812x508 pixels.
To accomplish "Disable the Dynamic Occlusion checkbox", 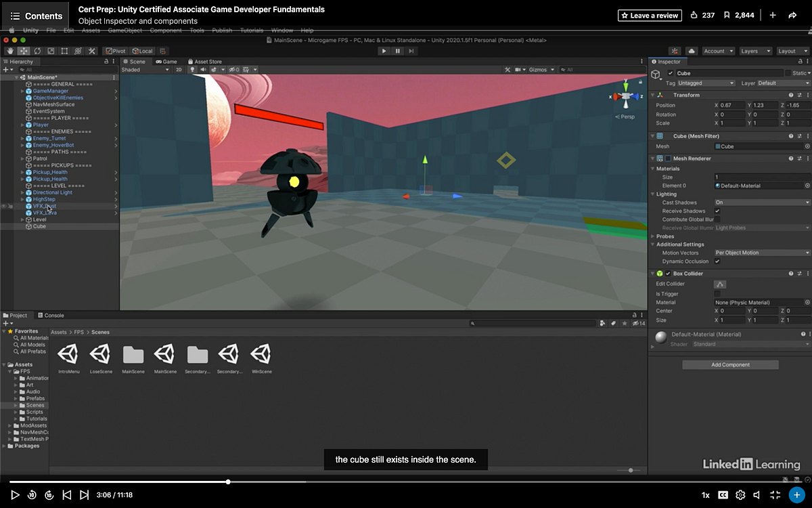I will click(719, 261).
